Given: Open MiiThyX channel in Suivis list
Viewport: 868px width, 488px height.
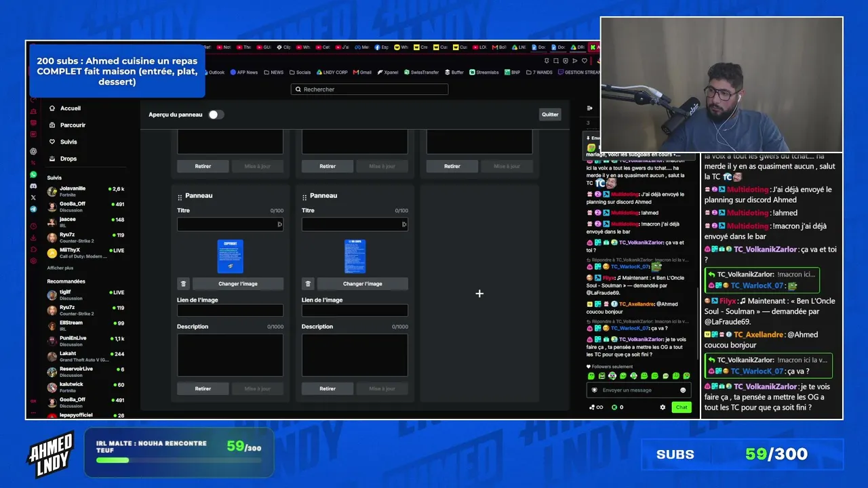Looking at the screenshot, I should [x=85, y=253].
